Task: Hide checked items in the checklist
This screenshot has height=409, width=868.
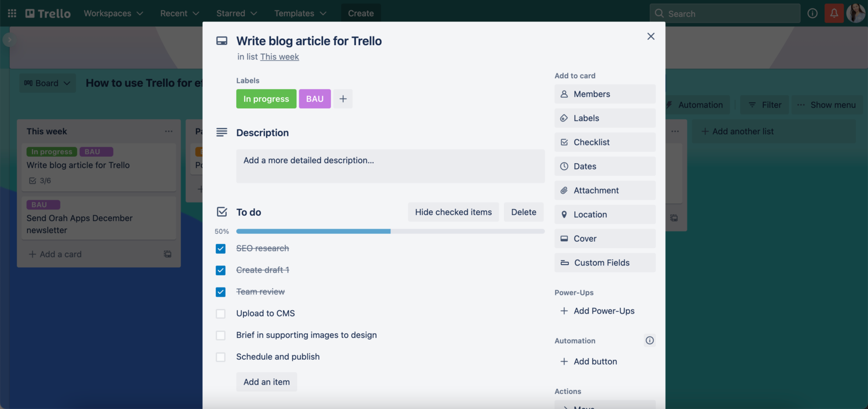Action: [x=453, y=212]
